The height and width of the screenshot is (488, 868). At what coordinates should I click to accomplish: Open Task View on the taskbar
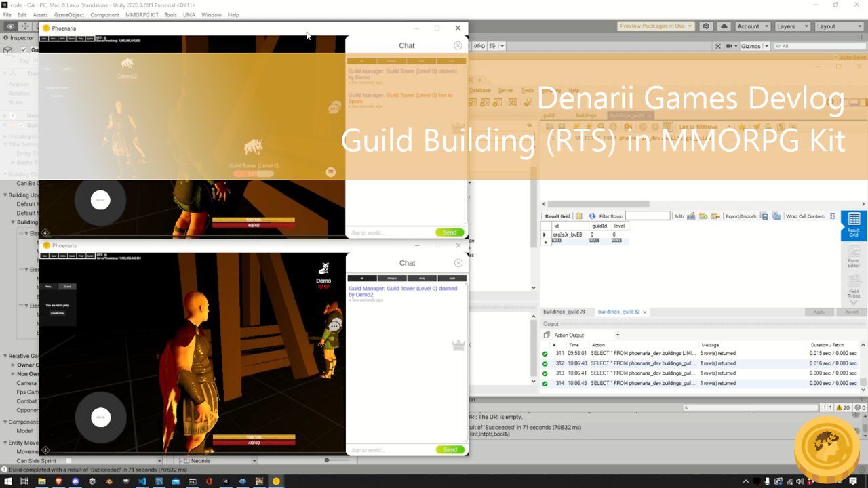click(24, 481)
